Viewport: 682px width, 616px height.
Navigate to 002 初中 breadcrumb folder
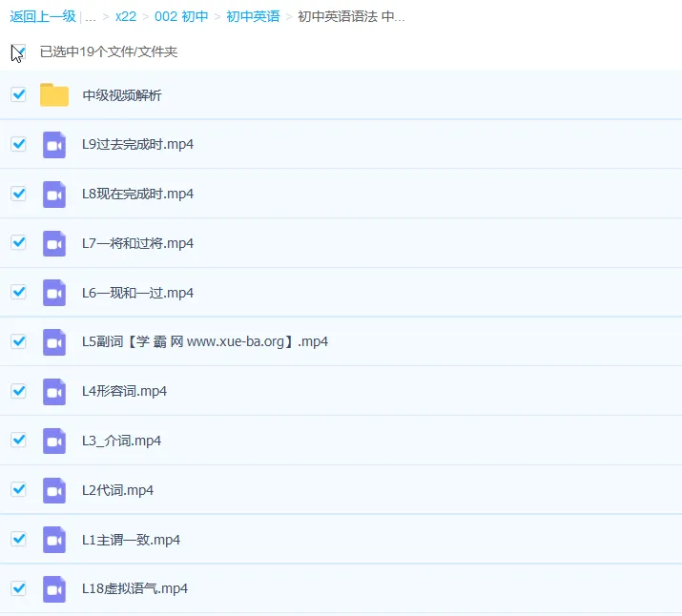181,16
